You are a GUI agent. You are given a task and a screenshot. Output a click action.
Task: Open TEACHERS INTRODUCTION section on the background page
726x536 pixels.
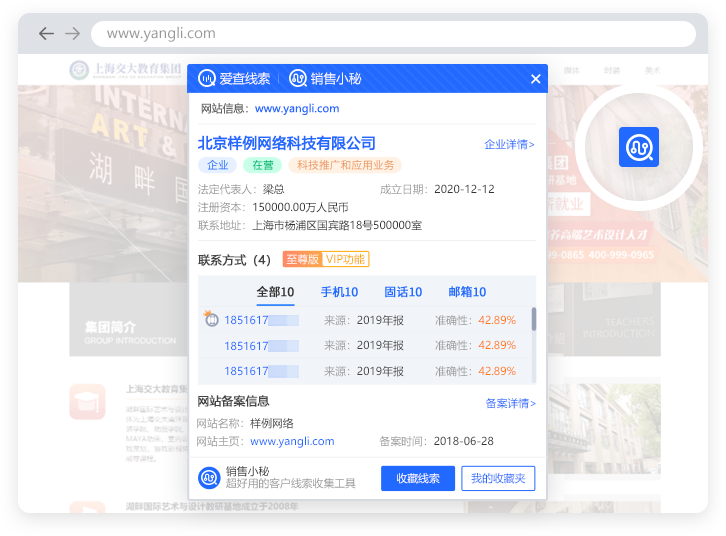(x=619, y=328)
